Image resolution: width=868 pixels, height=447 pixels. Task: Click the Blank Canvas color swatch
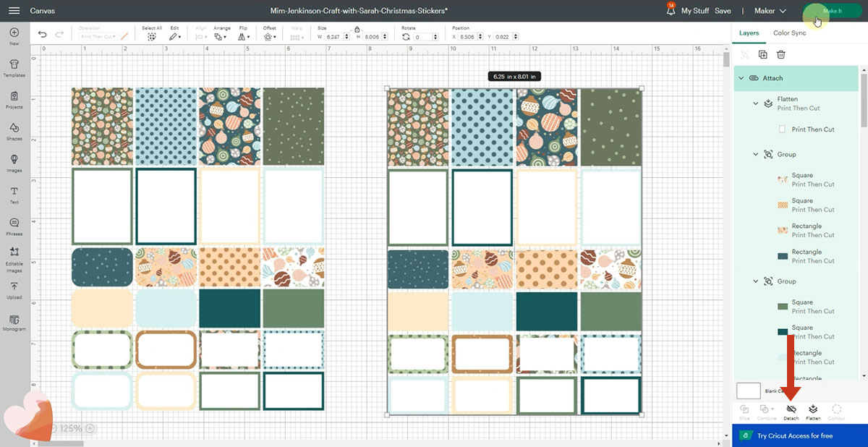tap(748, 391)
